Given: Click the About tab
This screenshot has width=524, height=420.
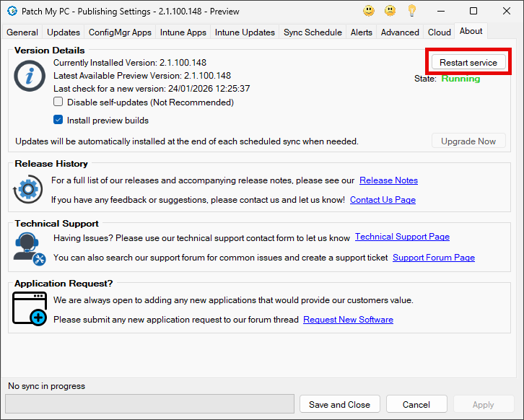Looking at the screenshot, I should point(471,31).
